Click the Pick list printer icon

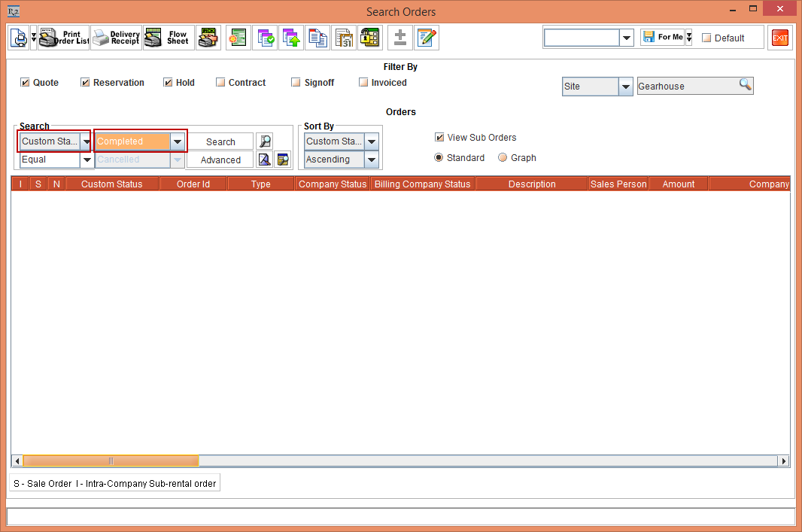click(208, 38)
